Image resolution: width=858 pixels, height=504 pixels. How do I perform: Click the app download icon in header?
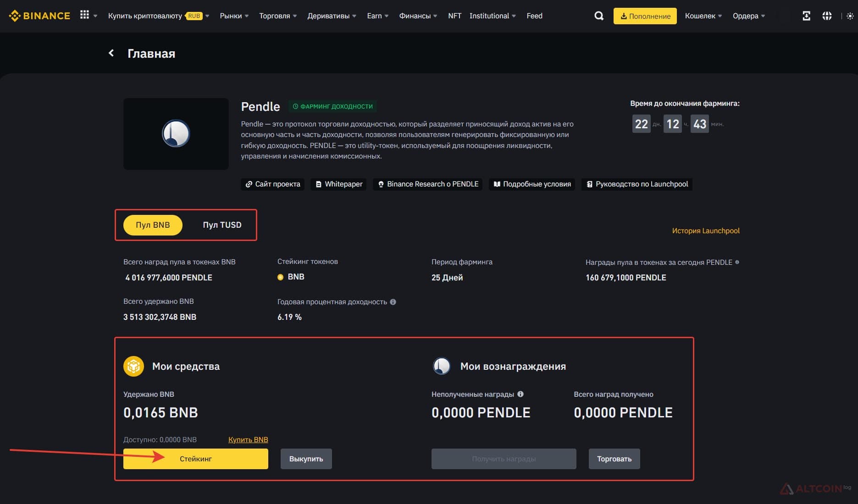tap(806, 16)
